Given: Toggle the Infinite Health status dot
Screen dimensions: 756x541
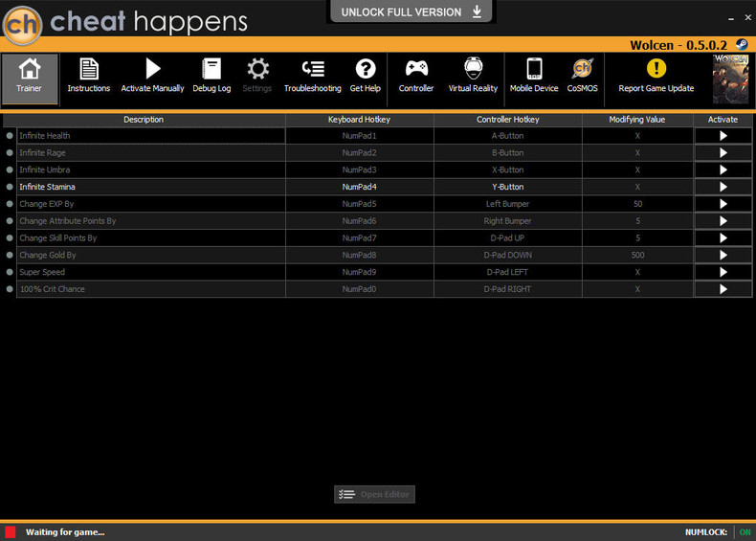Looking at the screenshot, I should point(10,136).
